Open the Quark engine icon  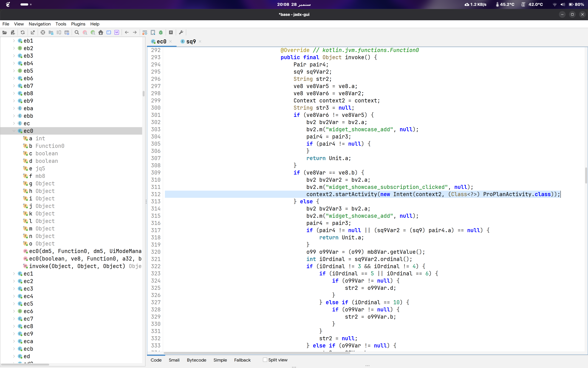coord(153,32)
